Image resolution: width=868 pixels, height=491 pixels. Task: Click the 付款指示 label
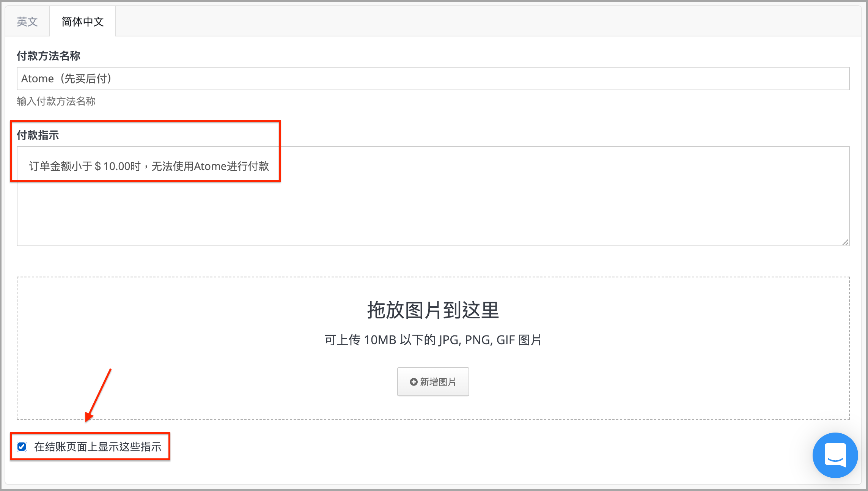(38, 135)
